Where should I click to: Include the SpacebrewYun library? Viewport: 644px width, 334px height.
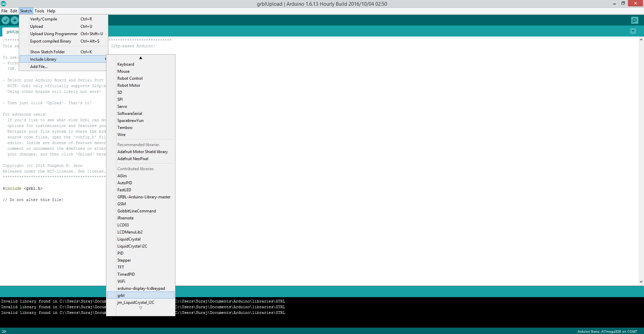(141, 121)
